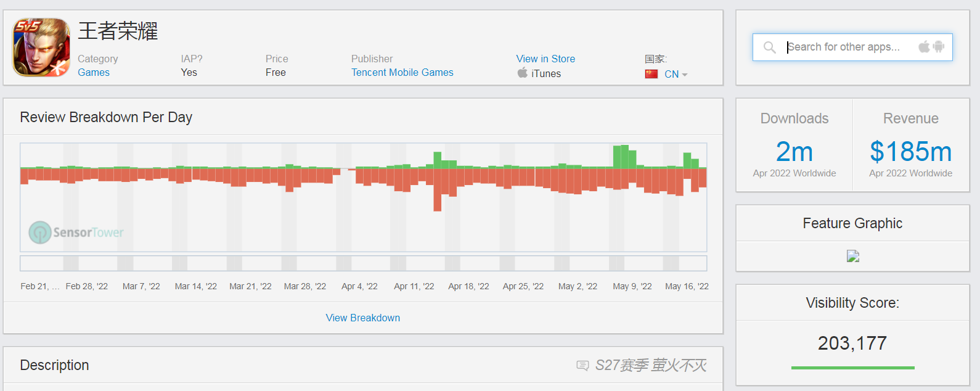Open the Games category link
Image resolution: width=980 pixels, height=391 pixels.
click(x=94, y=72)
